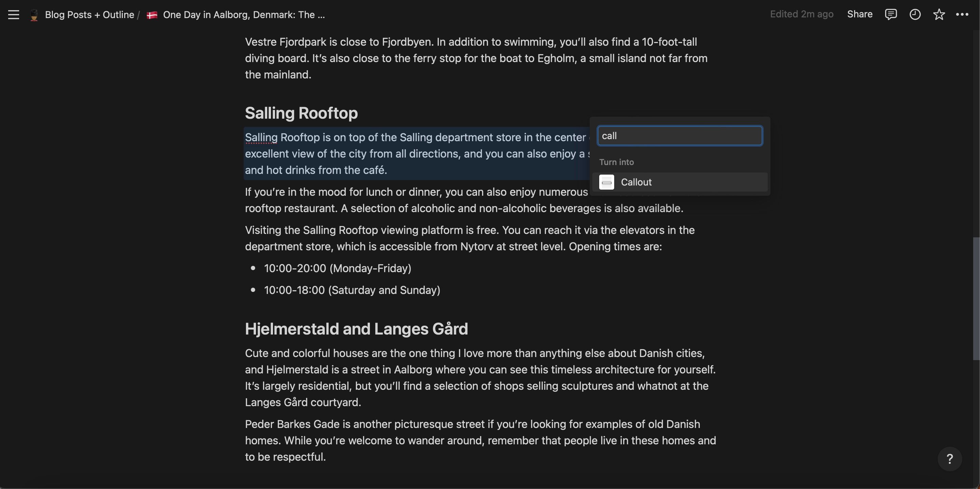Open the sidebar hamburger menu
The image size is (980, 489).
coord(14,15)
